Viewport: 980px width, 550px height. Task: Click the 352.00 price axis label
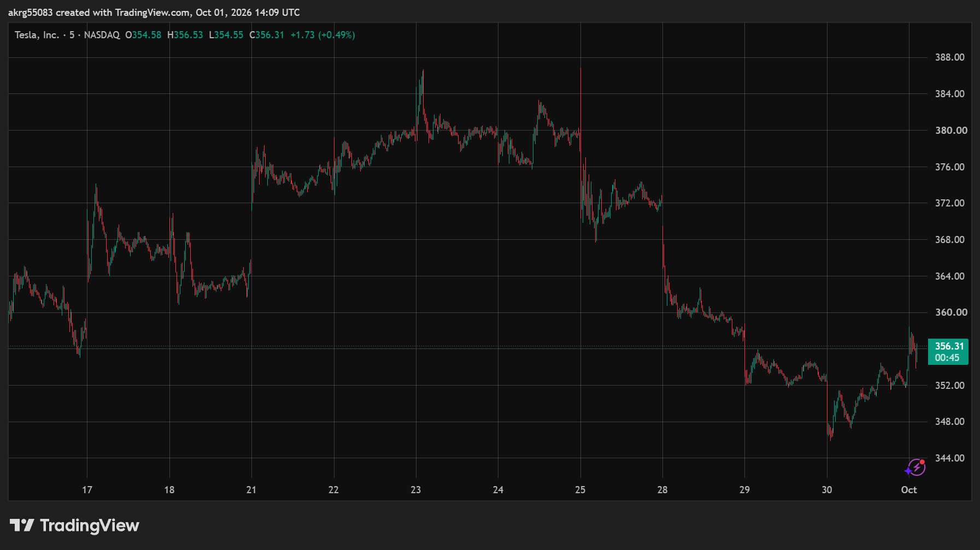click(949, 386)
